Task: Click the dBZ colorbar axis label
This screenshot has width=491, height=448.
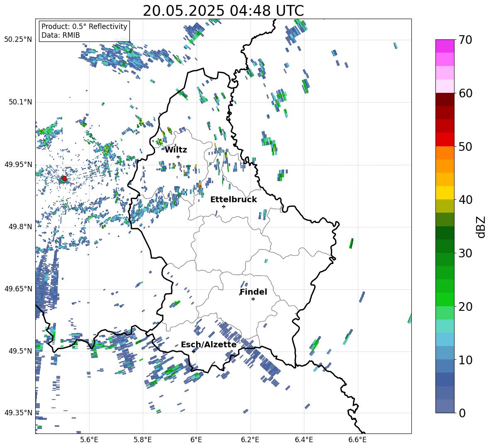Action: click(x=481, y=227)
